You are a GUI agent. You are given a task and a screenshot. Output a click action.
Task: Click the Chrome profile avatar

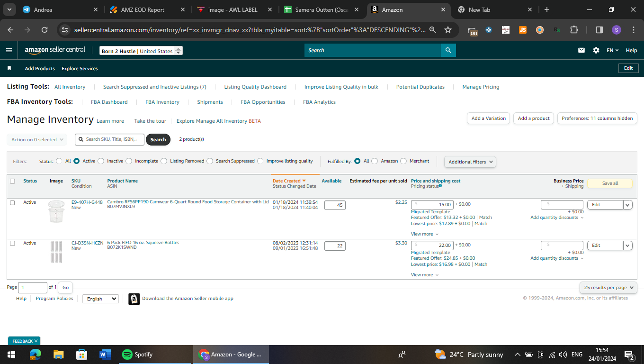pos(616,30)
